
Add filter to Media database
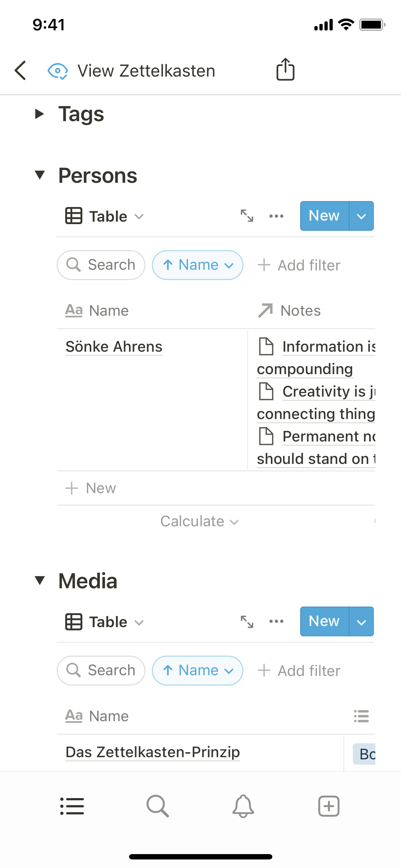[299, 671]
